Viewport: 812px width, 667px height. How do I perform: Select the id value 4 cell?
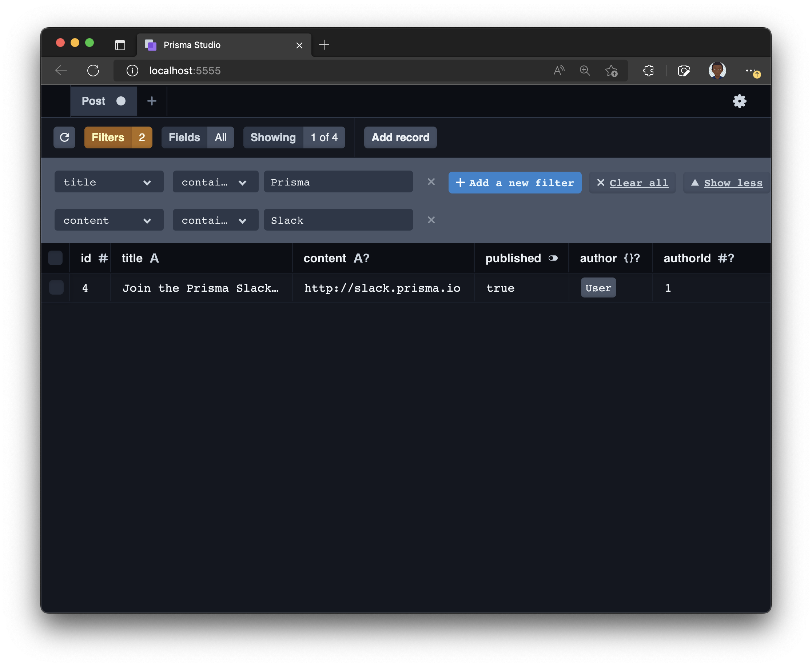pos(90,288)
